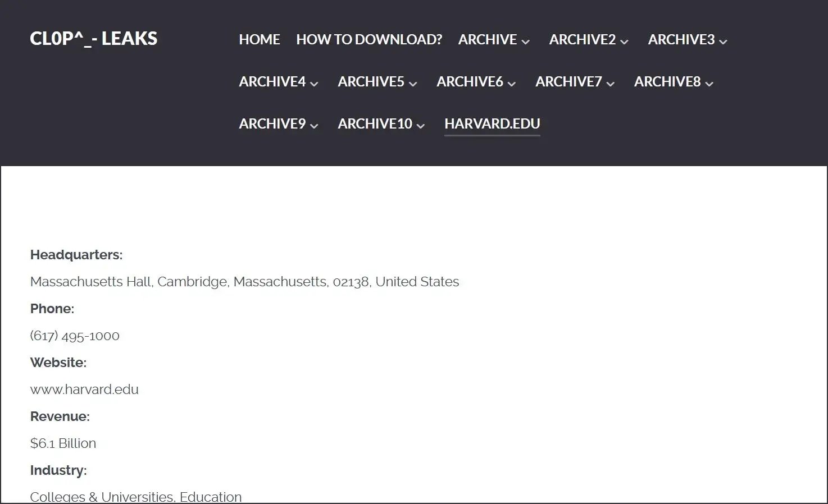This screenshot has height=504, width=828.
Task: Select the ARCHIVE7 navigation item
Action: click(568, 82)
